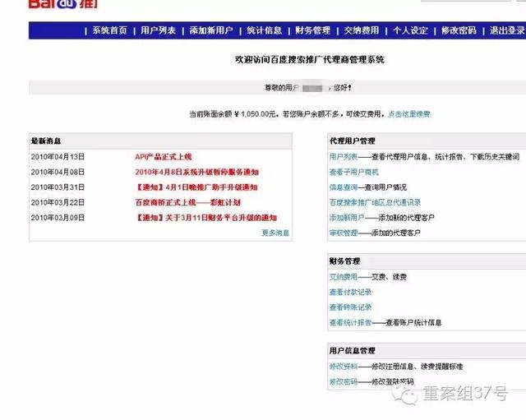Screen dimensions: 526x420
Task: Select 添加新用户 in the navigation bar
Action: tap(210, 30)
